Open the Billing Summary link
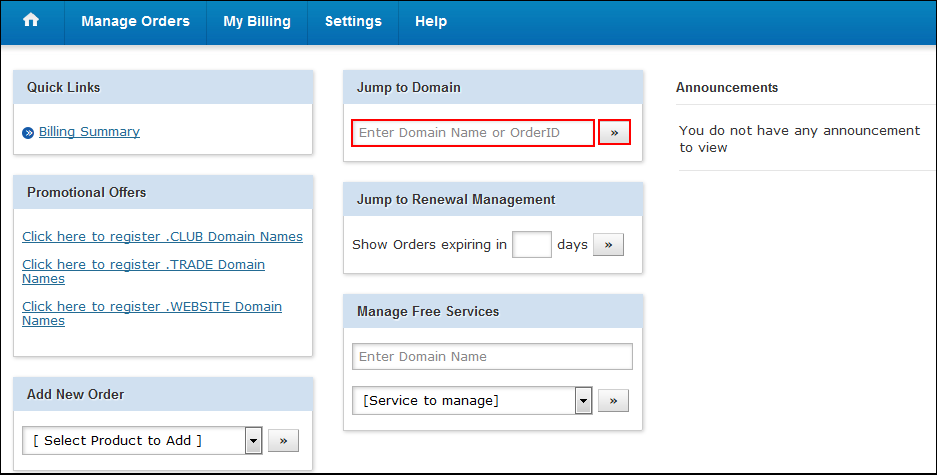Screen dimensions: 937x475 (x=89, y=131)
